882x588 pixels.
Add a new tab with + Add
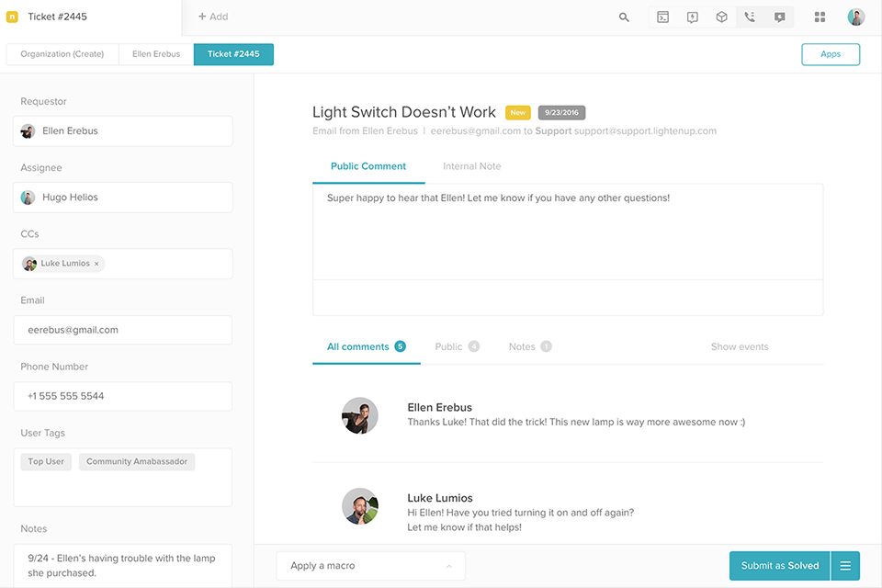[x=213, y=17]
